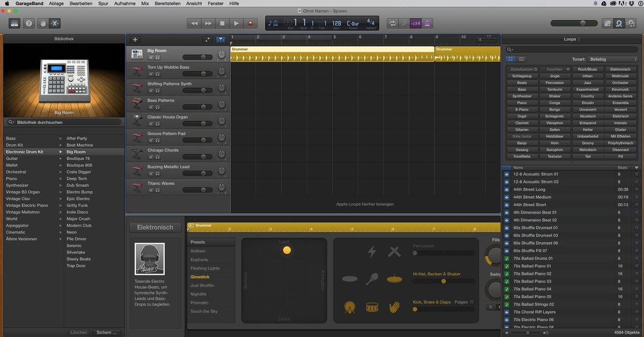Click the yellow puck in XY pad
The image size is (644, 337).
pos(287,250)
